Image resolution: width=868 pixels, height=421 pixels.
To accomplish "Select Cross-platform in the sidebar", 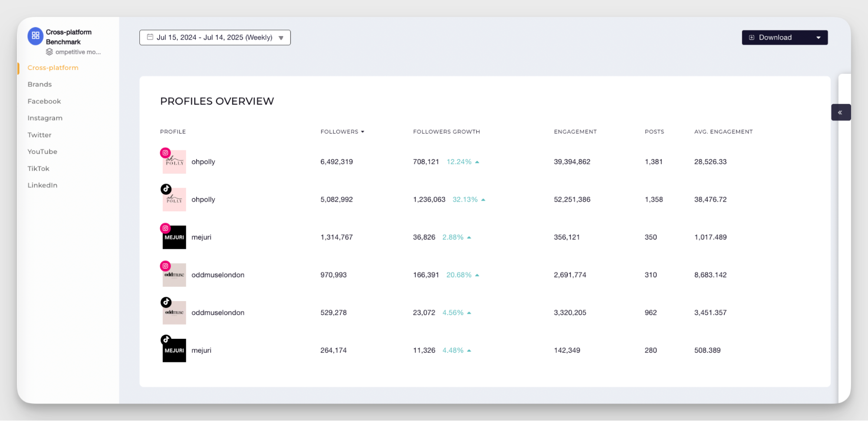I will coord(53,68).
